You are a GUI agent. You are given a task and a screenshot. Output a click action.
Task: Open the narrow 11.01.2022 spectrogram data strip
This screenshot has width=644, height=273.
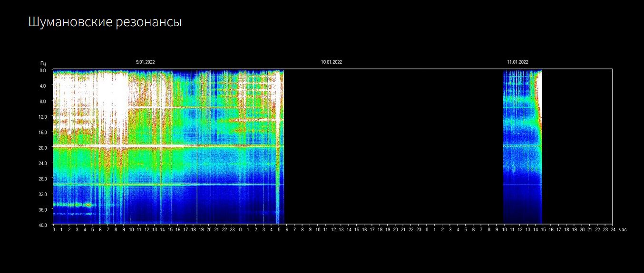pyautogui.click(x=523, y=147)
